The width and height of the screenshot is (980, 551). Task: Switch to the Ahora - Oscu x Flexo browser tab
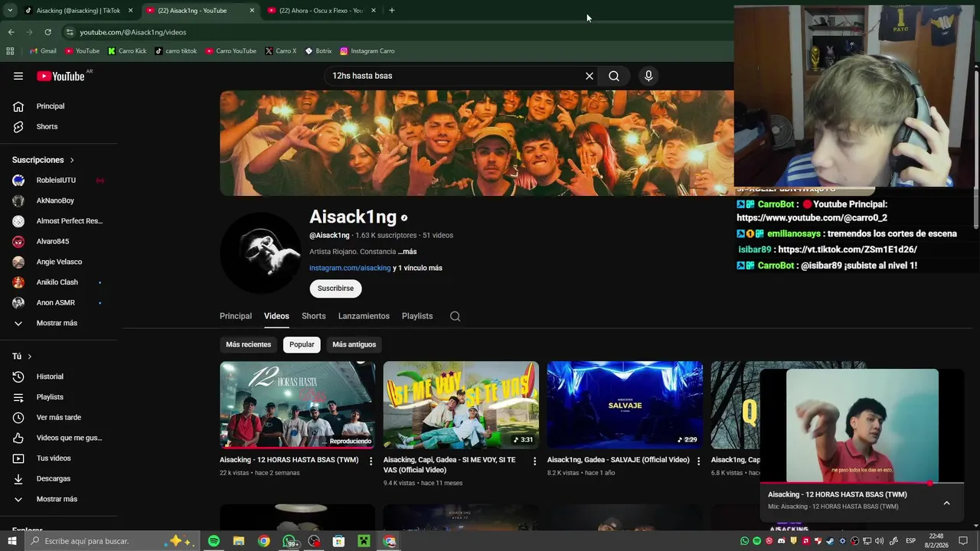tap(322, 11)
